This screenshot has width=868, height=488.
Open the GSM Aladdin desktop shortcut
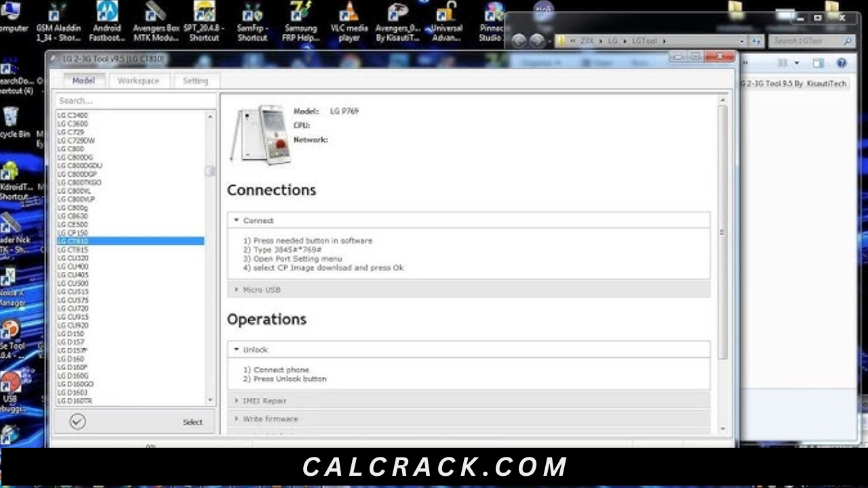coord(58,22)
